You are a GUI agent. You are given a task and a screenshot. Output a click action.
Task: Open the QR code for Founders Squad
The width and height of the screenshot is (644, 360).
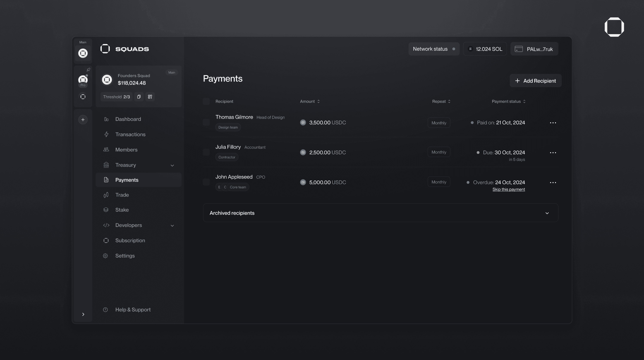(x=150, y=97)
